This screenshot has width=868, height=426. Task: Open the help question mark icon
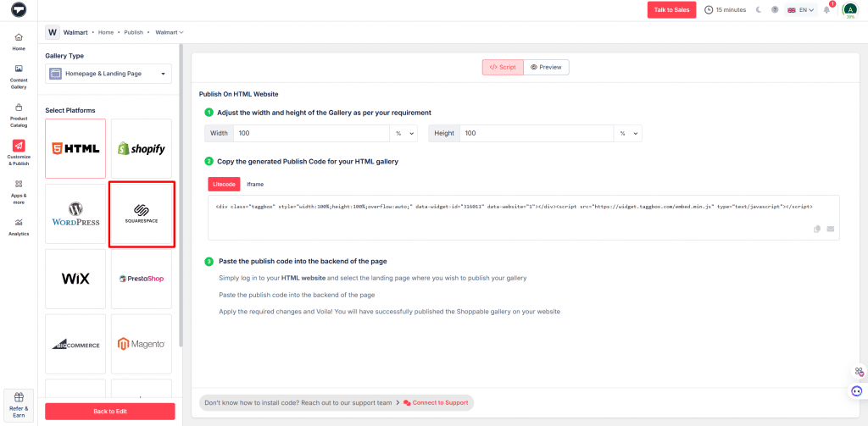(775, 10)
